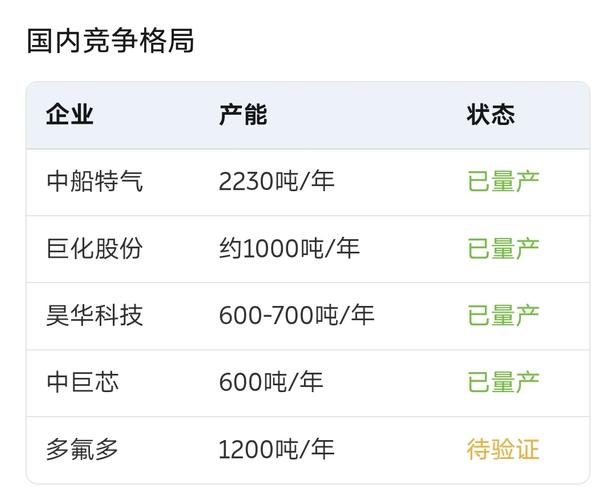Select the 企业 column header

[70, 115]
